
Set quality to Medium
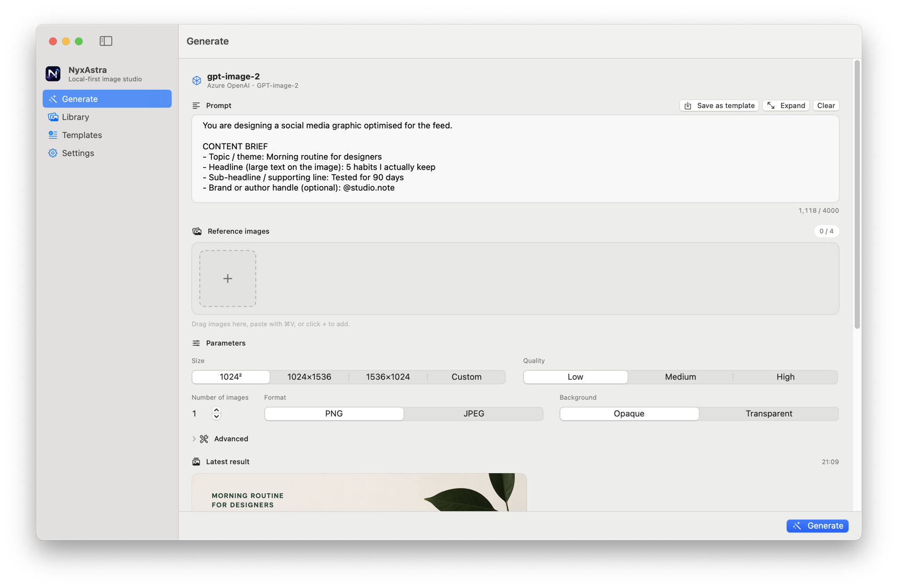click(680, 377)
